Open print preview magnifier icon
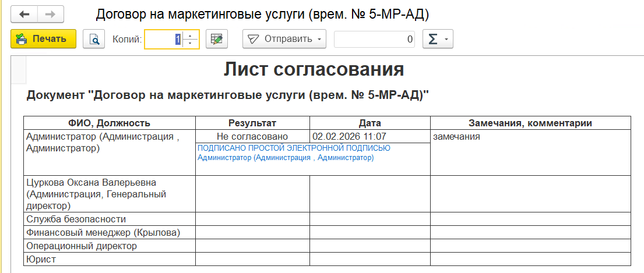 point(93,39)
